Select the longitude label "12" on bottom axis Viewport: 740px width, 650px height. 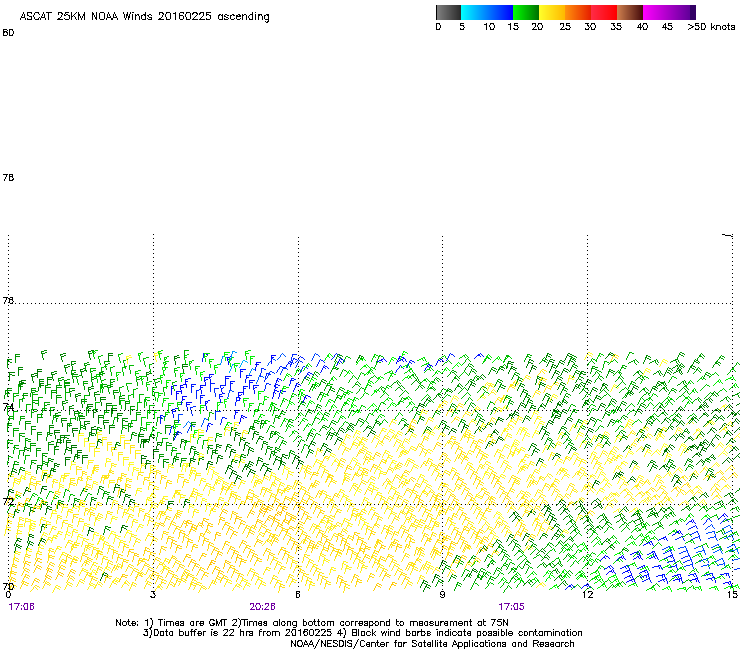click(x=588, y=594)
